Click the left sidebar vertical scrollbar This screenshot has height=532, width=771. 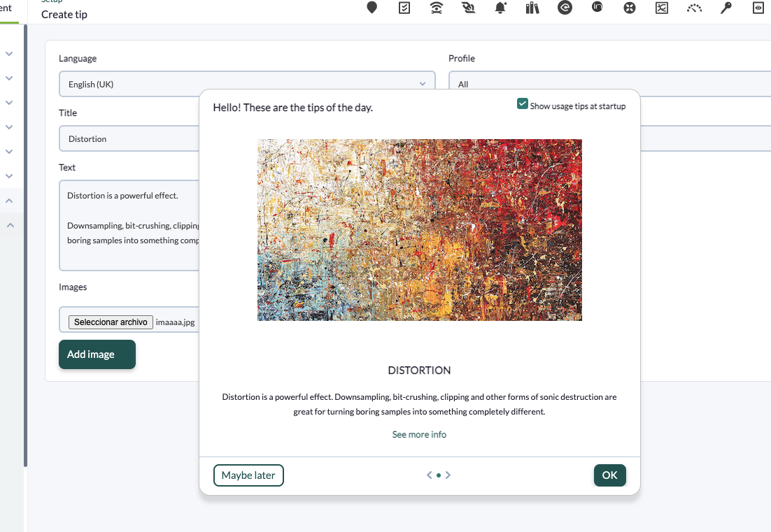coord(26,245)
